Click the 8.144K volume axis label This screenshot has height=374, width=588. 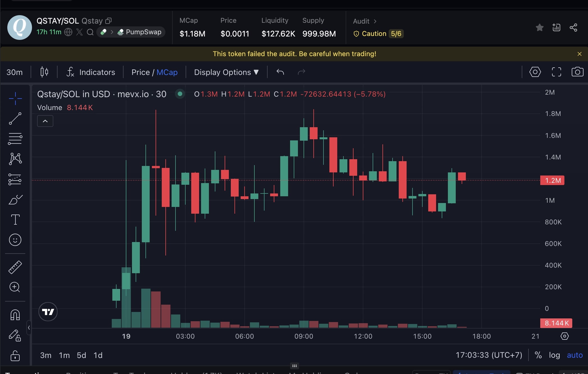pyautogui.click(x=556, y=323)
